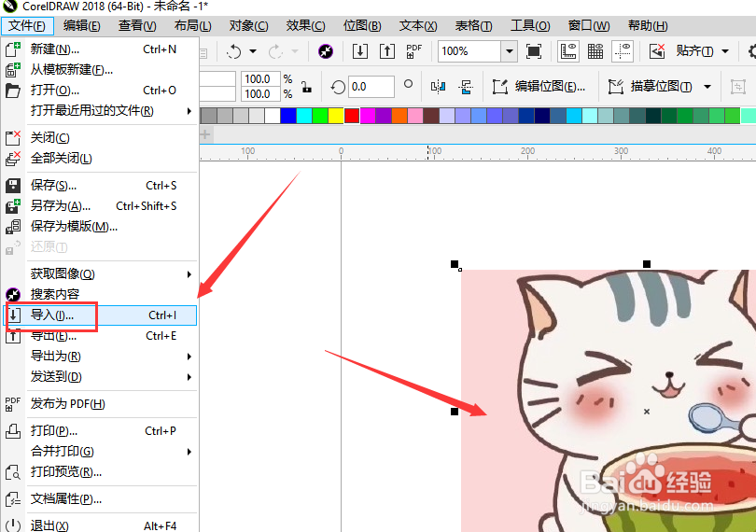This screenshot has width=756, height=532.
Task: Click the full-screen preview icon
Action: click(x=534, y=51)
